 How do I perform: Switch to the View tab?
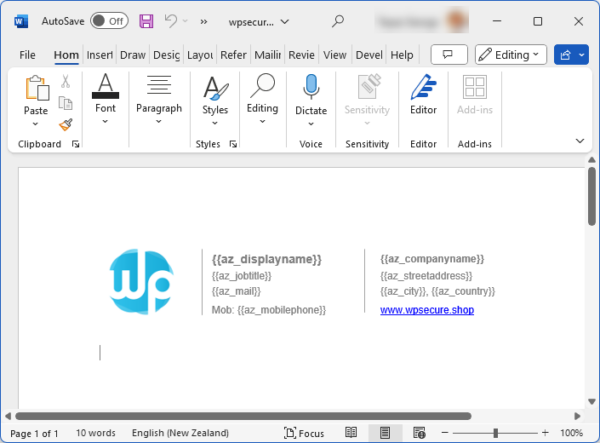coord(335,55)
